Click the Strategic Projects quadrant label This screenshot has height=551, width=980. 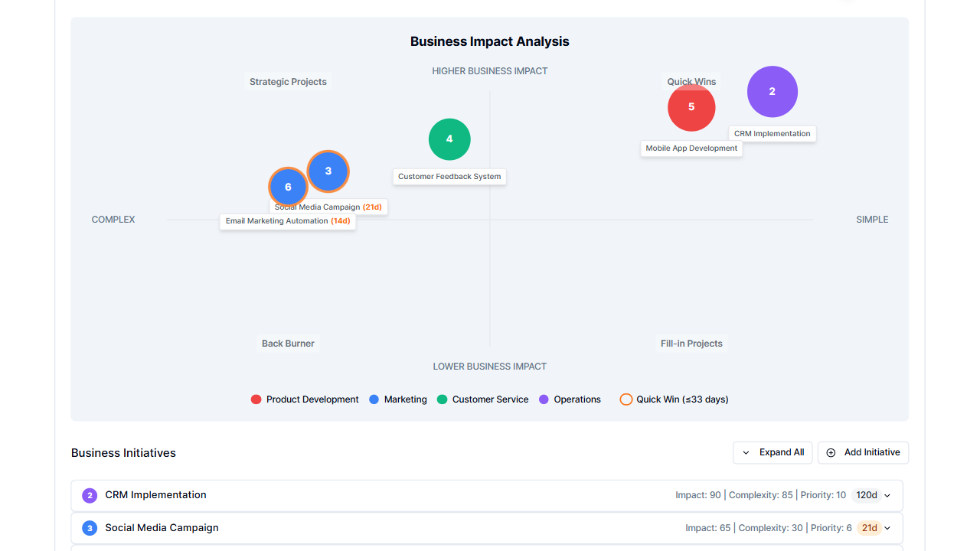pyautogui.click(x=288, y=81)
